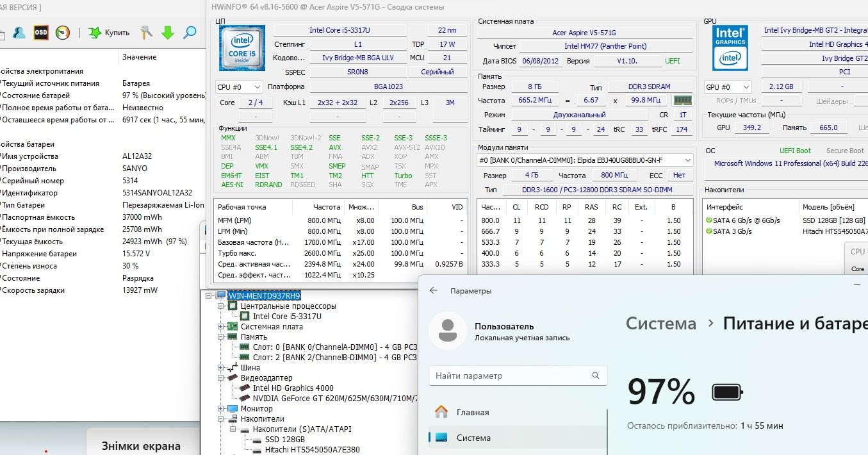Open the Знімки екрана item
The width and height of the screenshot is (868, 455).
(141, 446)
